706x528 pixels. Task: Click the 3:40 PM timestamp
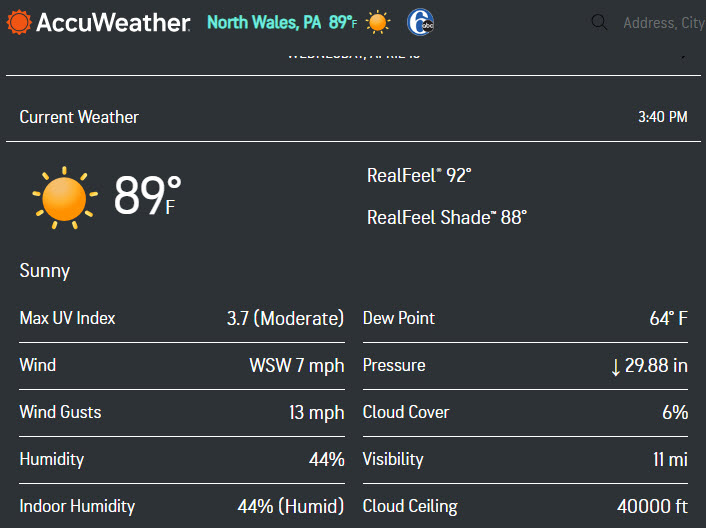pos(662,117)
